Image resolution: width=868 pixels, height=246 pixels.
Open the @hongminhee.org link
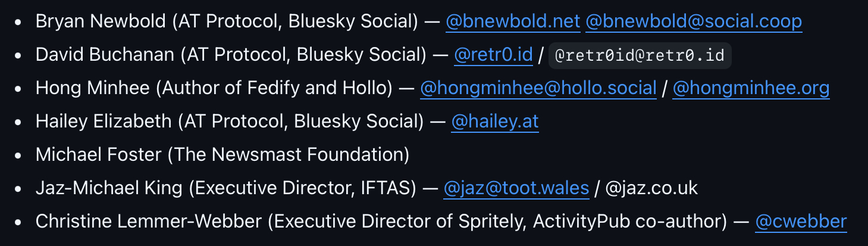751,89
